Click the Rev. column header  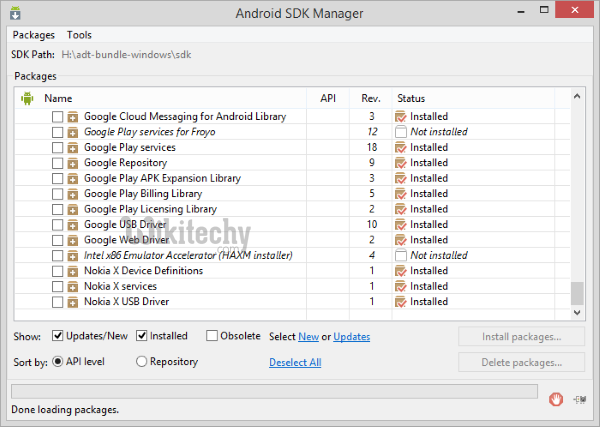[371, 98]
